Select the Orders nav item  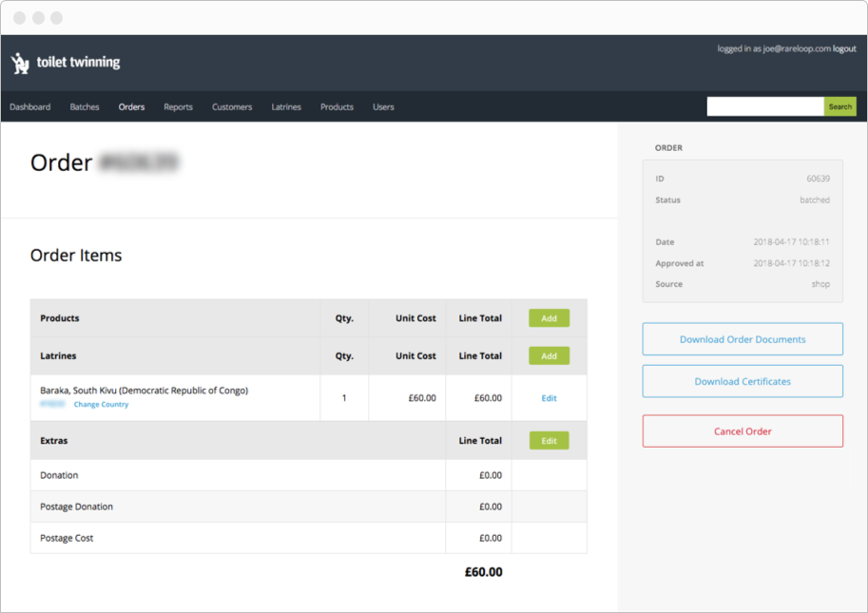click(131, 106)
